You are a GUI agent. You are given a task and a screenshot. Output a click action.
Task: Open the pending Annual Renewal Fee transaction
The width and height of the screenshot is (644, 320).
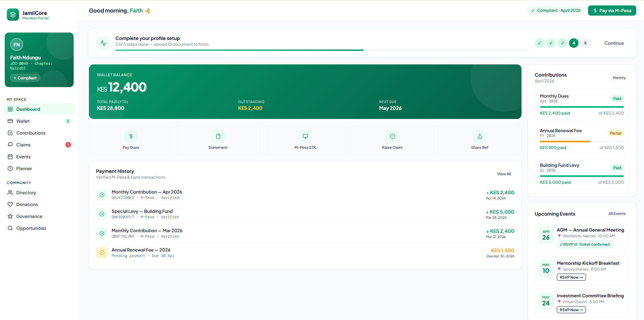click(141, 253)
